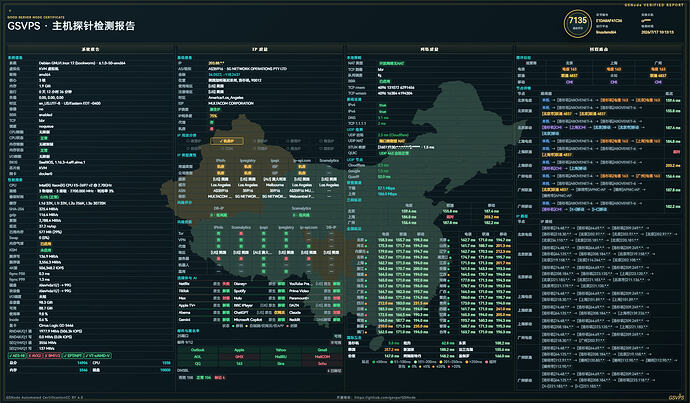Screen dimensions: 690x403
Task: Click the green EPT/NPT check badge
Action: click(x=73, y=355)
